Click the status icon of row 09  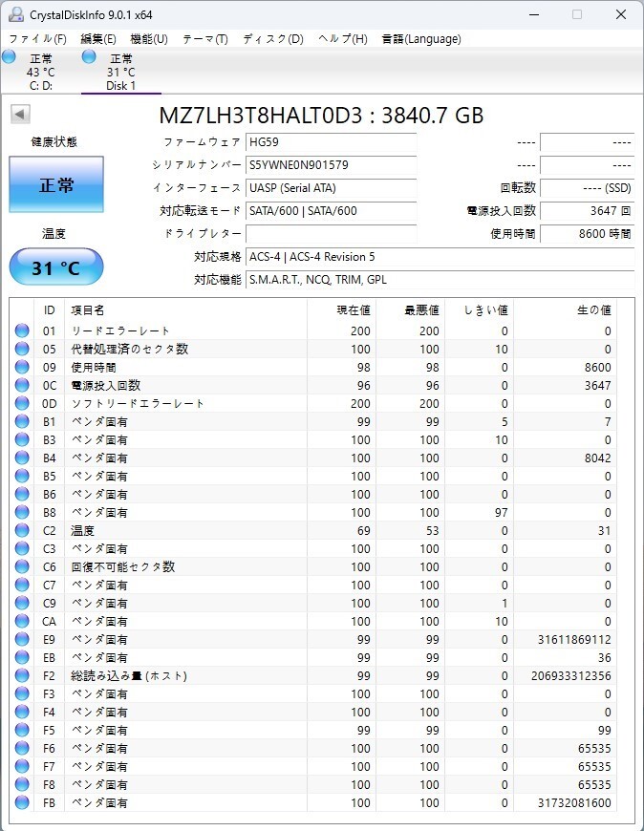pyautogui.click(x=22, y=367)
